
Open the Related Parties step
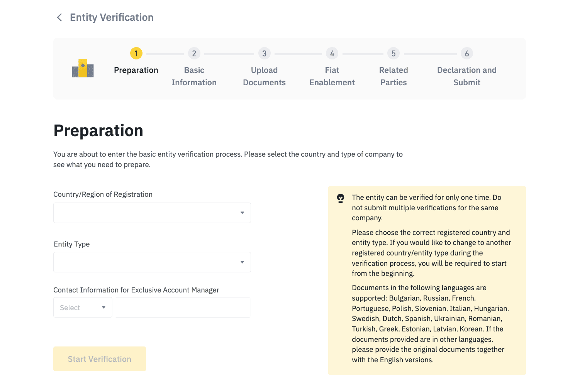pyautogui.click(x=393, y=76)
